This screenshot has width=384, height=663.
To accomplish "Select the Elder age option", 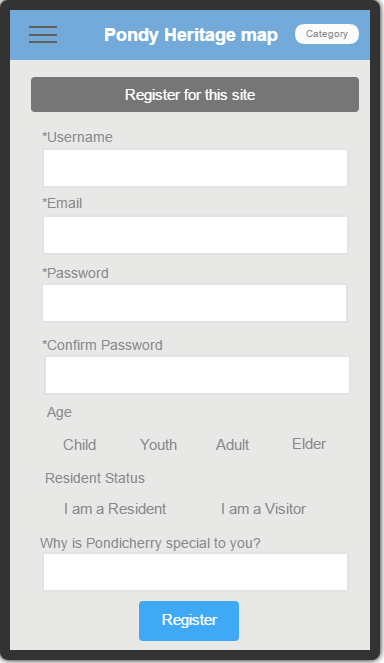I will [309, 444].
